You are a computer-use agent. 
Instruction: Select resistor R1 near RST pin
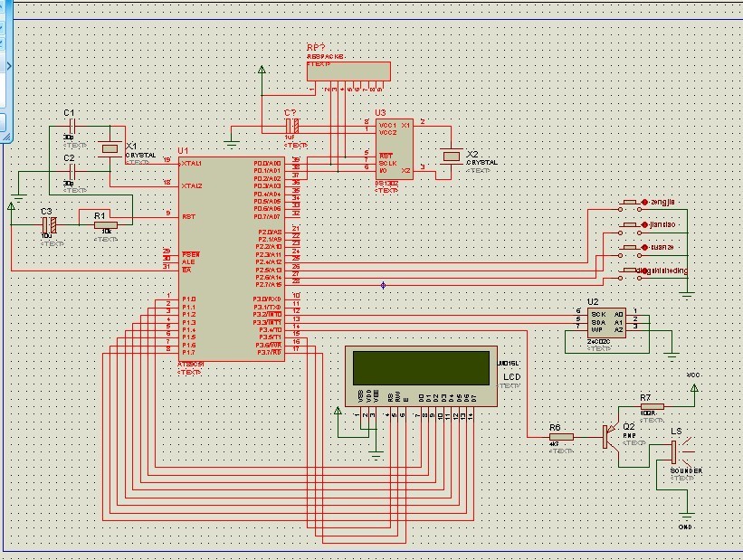click(x=106, y=226)
